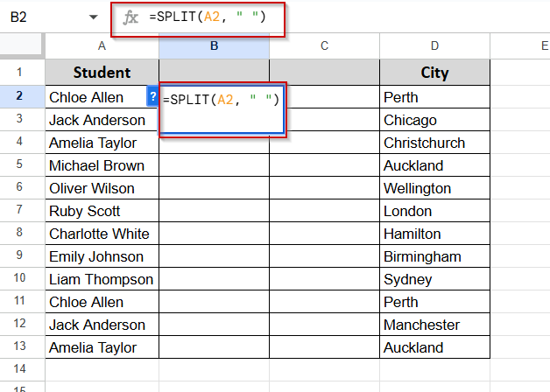The height and width of the screenshot is (392, 550).
Task: Select empty header cell C1
Action: [x=324, y=73]
